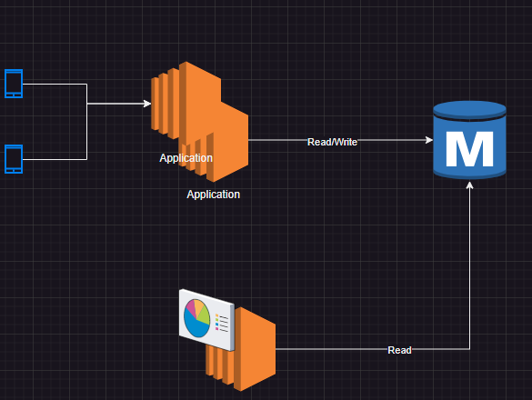This screenshot has height=400, width=532.
Task: Select the lower blue mobile device icon
Action: pos(14,159)
